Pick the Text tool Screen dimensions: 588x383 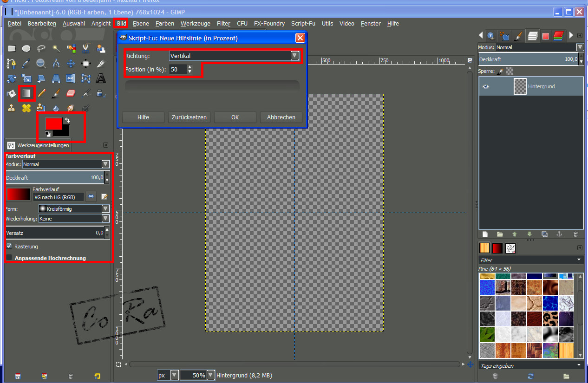(x=100, y=78)
